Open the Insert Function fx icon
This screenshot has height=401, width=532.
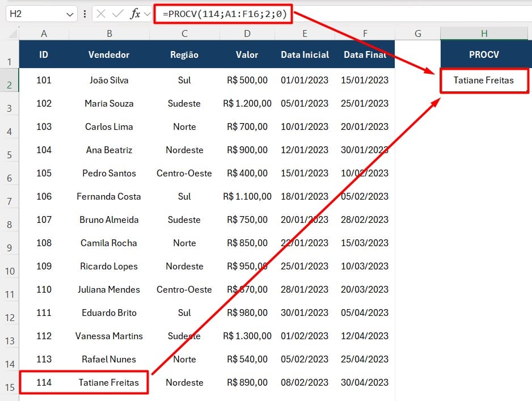(135, 14)
